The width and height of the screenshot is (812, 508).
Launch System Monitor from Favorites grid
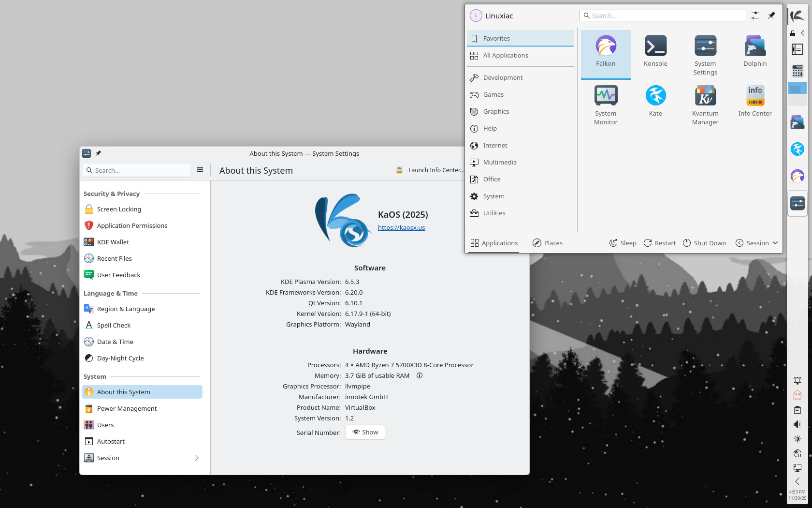606,104
